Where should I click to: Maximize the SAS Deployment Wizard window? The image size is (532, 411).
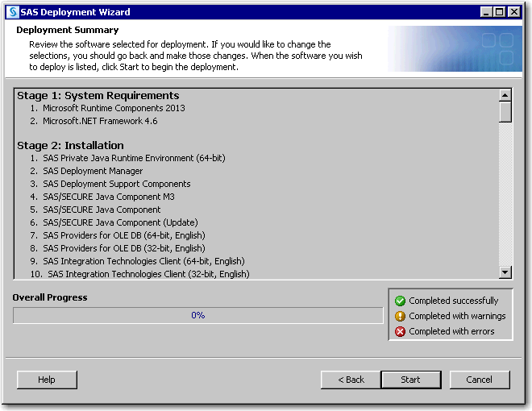(x=500, y=12)
